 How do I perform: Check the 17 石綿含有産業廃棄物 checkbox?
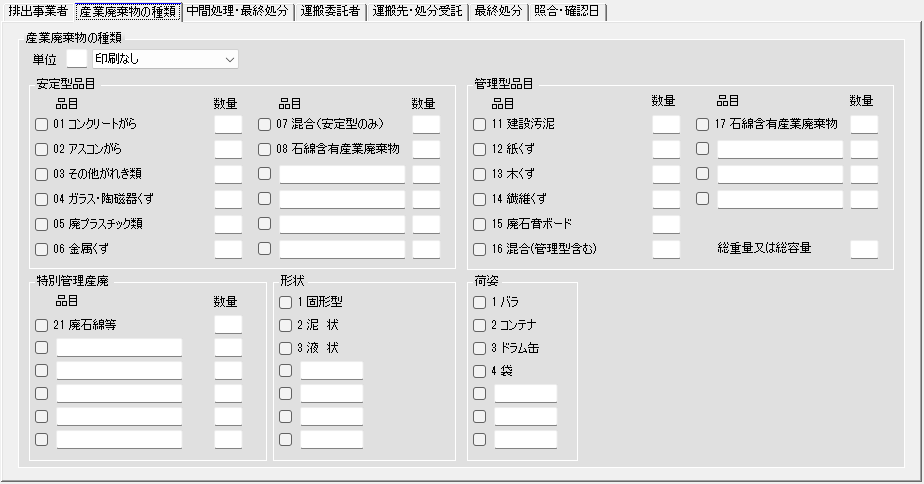[702, 124]
